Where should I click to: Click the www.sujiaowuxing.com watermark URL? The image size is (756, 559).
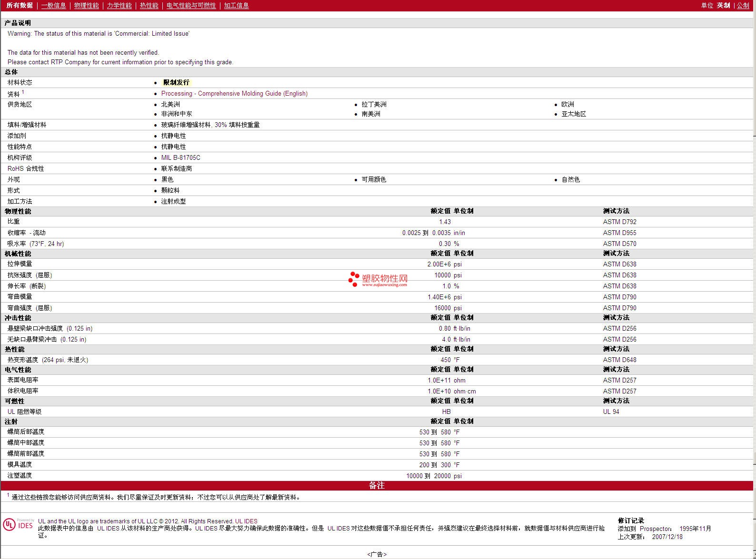pyautogui.click(x=384, y=285)
